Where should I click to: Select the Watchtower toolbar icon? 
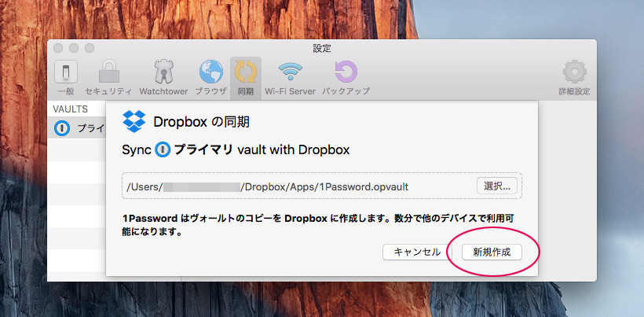(163, 77)
